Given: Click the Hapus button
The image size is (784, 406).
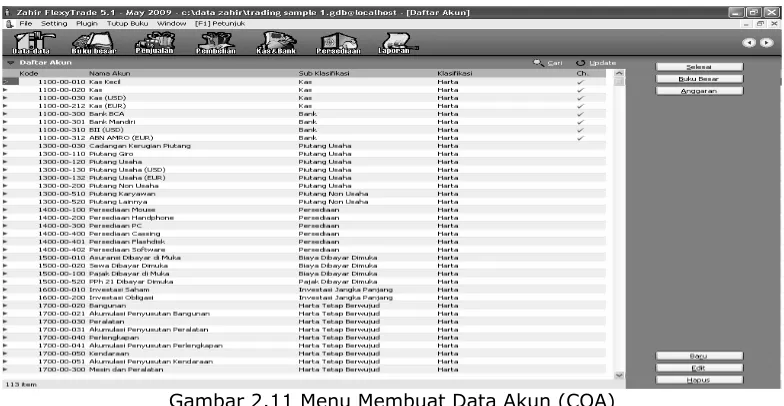Looking at the screenshot, I should 699,380.
